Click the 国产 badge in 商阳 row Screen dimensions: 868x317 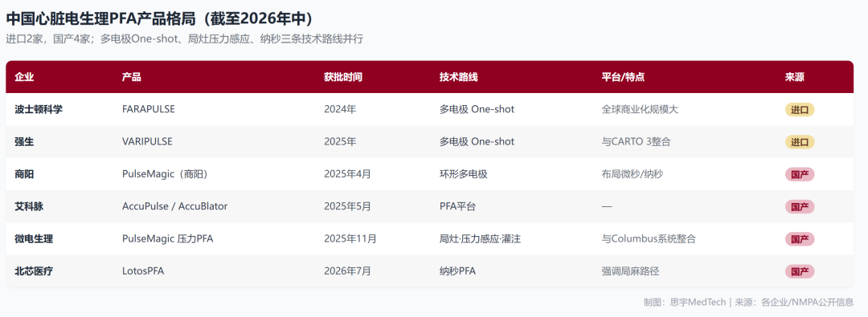(x=800, y=174)
